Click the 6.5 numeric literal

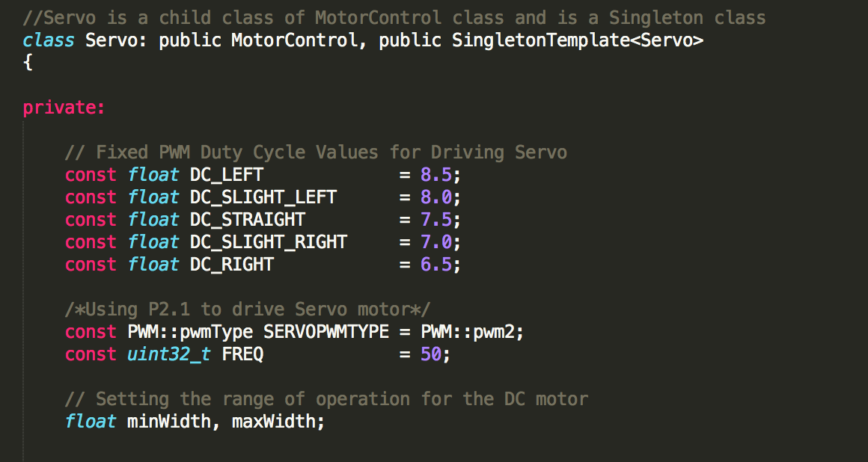click(436, 265)
